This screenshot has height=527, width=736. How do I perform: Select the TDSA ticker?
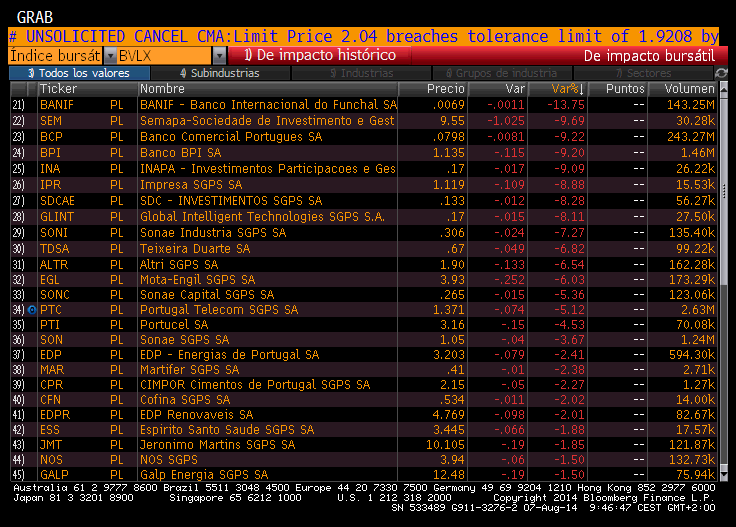54,249
